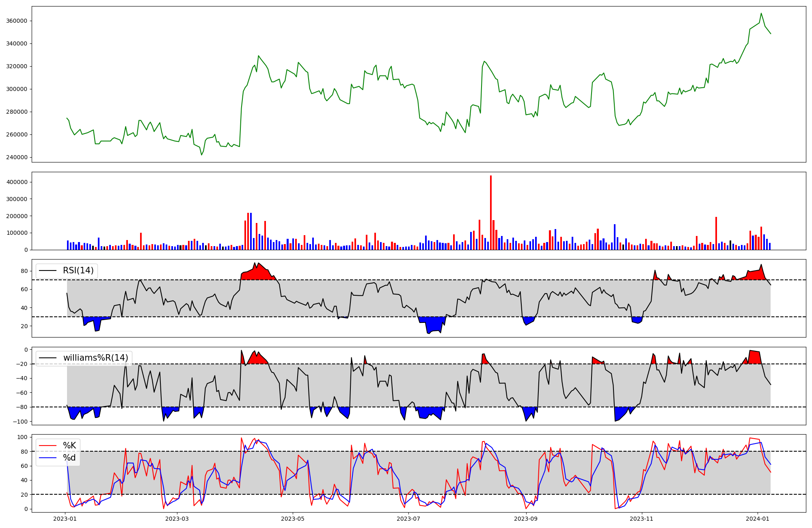This screenshot has height=528, width=812.
Task: Click the RSI(14) legend label
Action: [78, 270]
